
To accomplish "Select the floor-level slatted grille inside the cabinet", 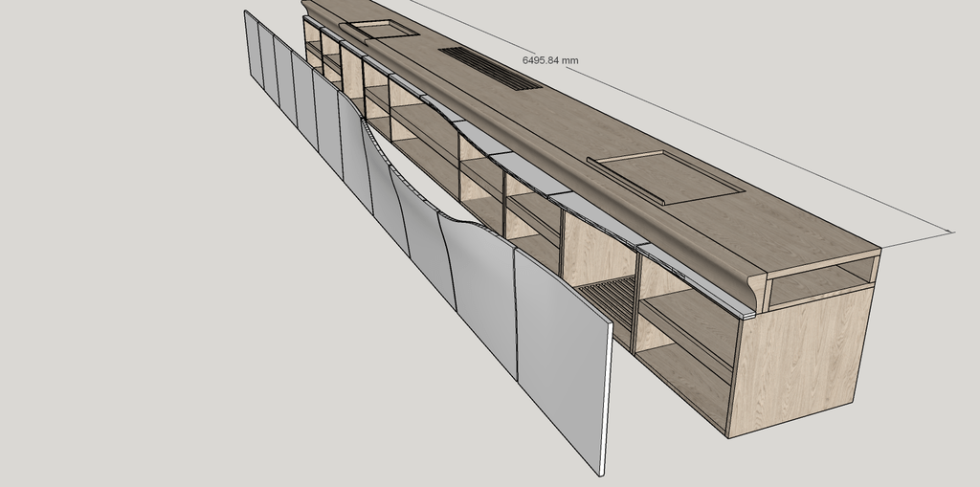I will tap(606, 302).
